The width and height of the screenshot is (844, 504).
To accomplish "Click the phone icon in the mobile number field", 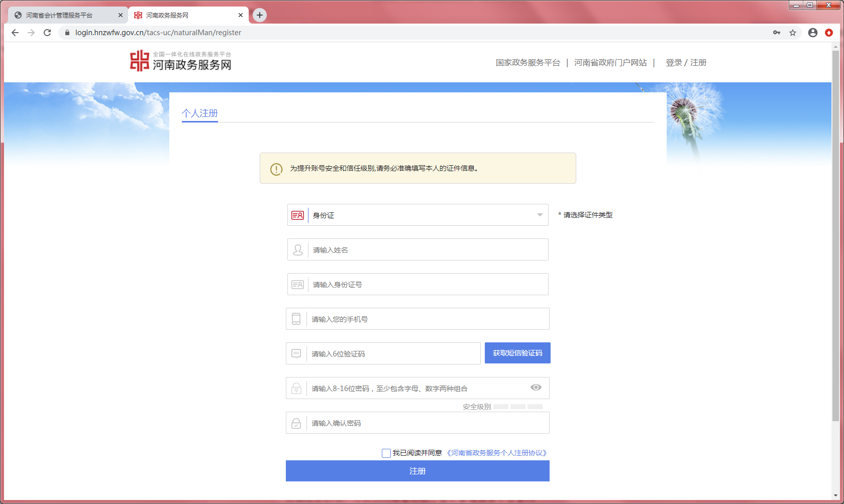I will [297, 319].
